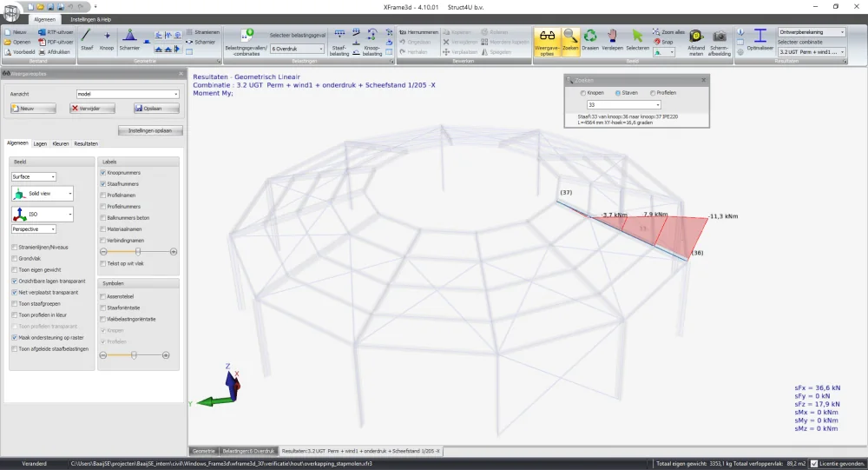Open the Perspective dropdown
The width and height of the screenshot is (868, 470).
click(34, 228)
